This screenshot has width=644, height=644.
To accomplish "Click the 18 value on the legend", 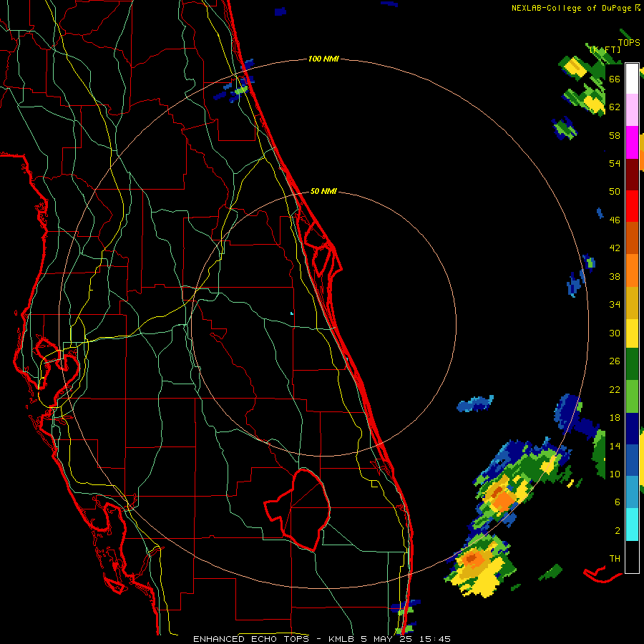I will coord(615,418).
